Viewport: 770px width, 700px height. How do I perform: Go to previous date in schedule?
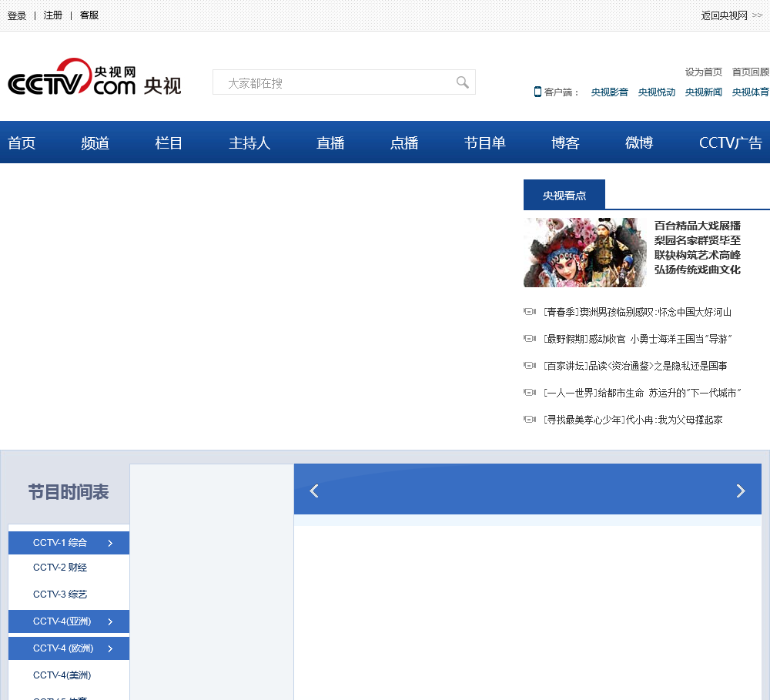point(314,491)
